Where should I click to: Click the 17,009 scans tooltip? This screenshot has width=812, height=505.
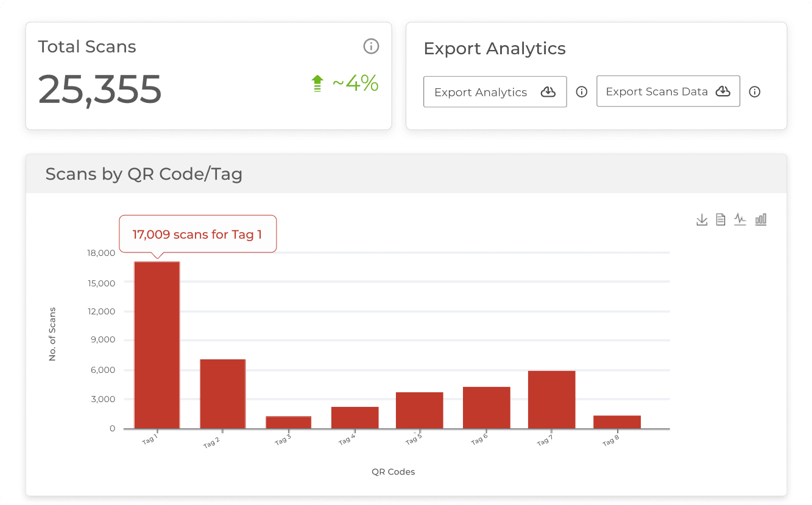point(197,234)
